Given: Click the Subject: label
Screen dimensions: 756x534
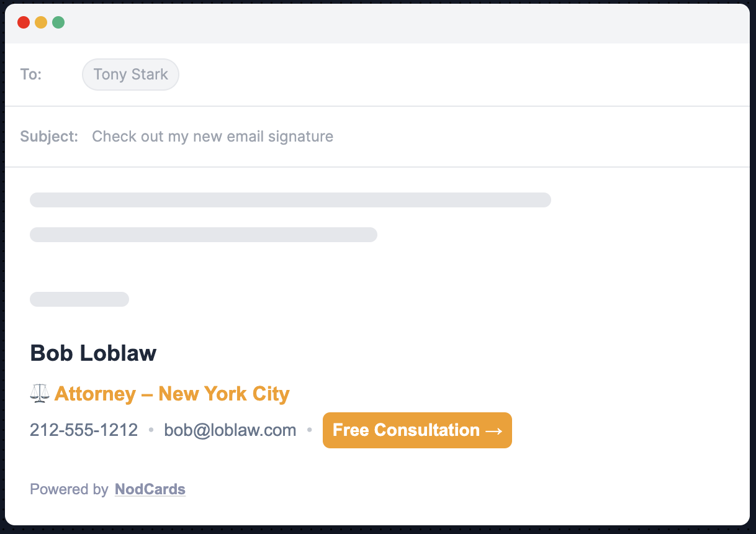Looking at the screenshot, I should 50,137.
